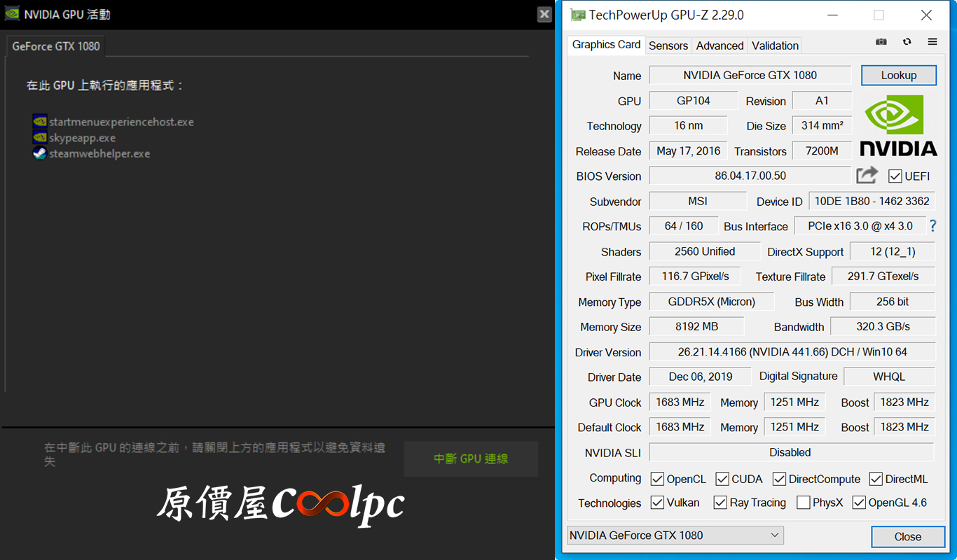Click the skypeapp.exe icon

tap(40, 137)
